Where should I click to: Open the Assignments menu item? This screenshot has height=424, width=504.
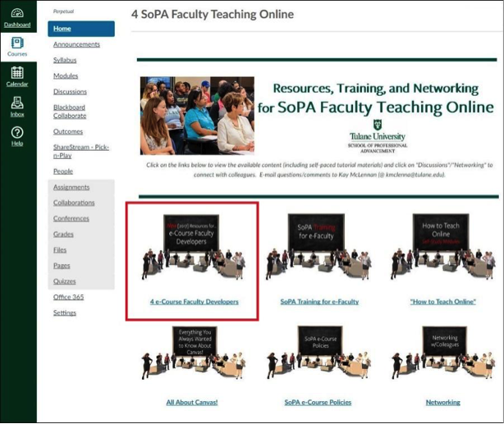[71, 187]
